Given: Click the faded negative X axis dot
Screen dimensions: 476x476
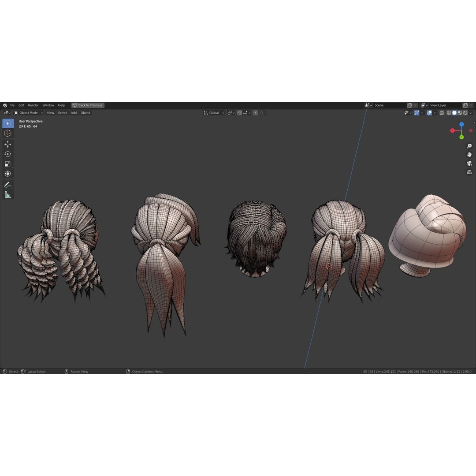Looking at the screenshot, I should [x=471, y=130].
